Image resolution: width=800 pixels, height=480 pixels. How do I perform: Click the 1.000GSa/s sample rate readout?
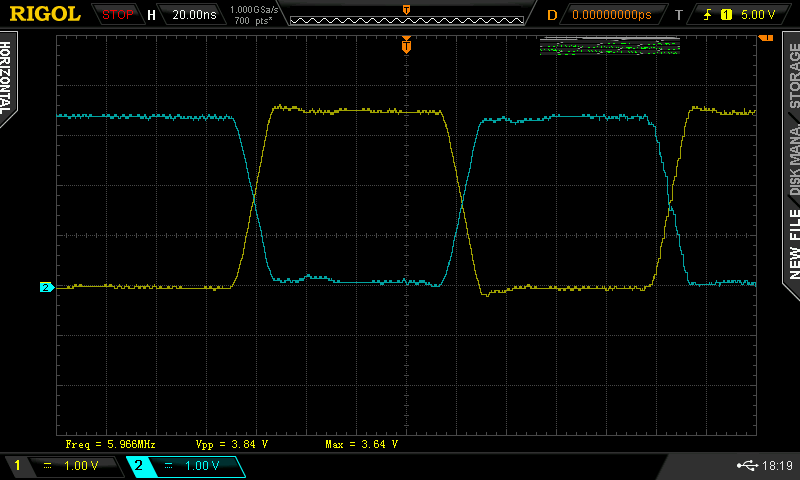254,10
